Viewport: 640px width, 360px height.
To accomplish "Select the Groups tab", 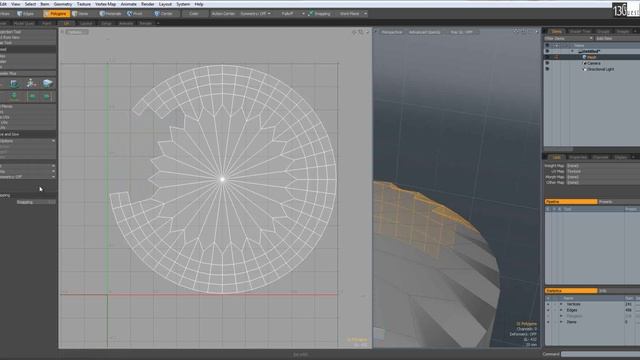I will pos(603,31).
